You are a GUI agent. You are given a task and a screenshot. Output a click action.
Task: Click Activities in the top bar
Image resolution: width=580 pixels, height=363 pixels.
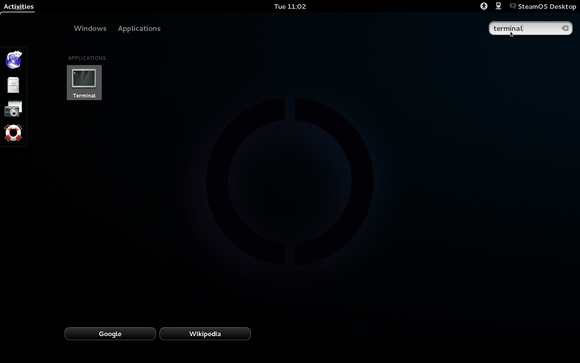click(18, 6)
